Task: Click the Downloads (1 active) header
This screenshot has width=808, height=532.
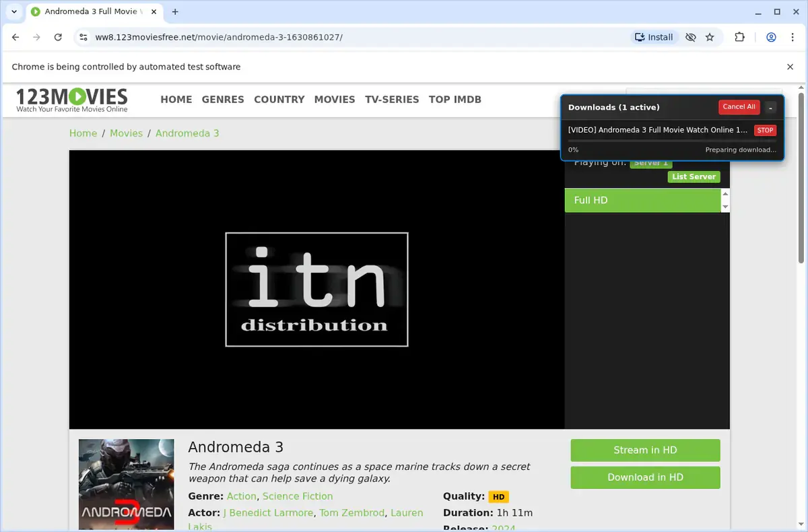Action: click(614, 107)
